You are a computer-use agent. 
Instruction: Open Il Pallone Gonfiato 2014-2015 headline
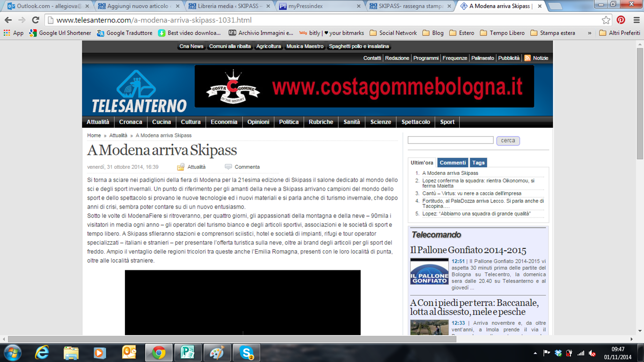point(468,250)
